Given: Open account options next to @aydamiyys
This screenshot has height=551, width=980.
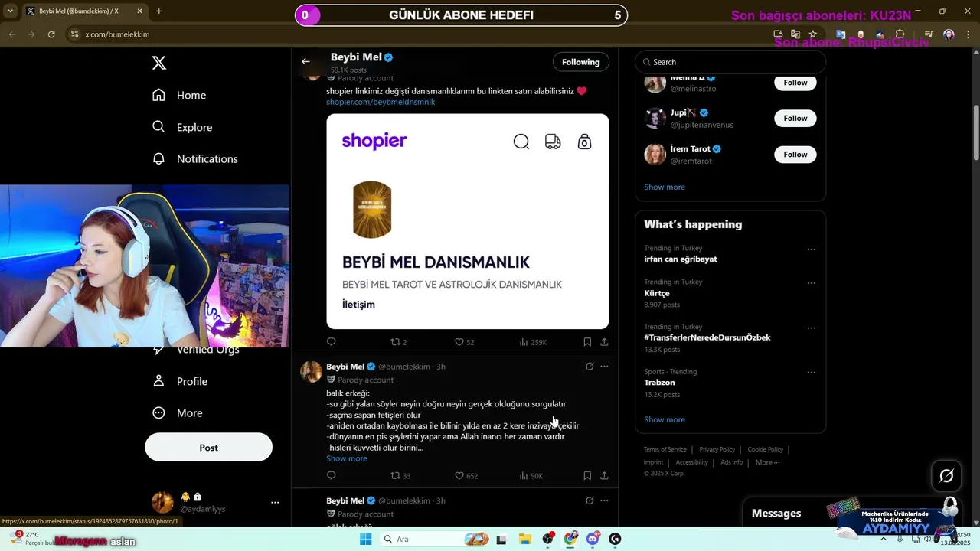Looking at the screenshot, I should pyautogui.click(x=275, y=503).
